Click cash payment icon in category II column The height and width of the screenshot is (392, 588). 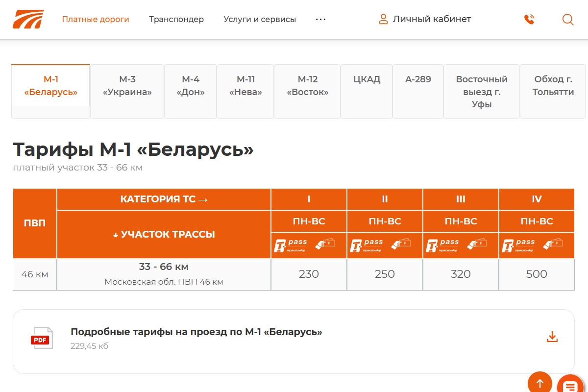pos(401,243)
